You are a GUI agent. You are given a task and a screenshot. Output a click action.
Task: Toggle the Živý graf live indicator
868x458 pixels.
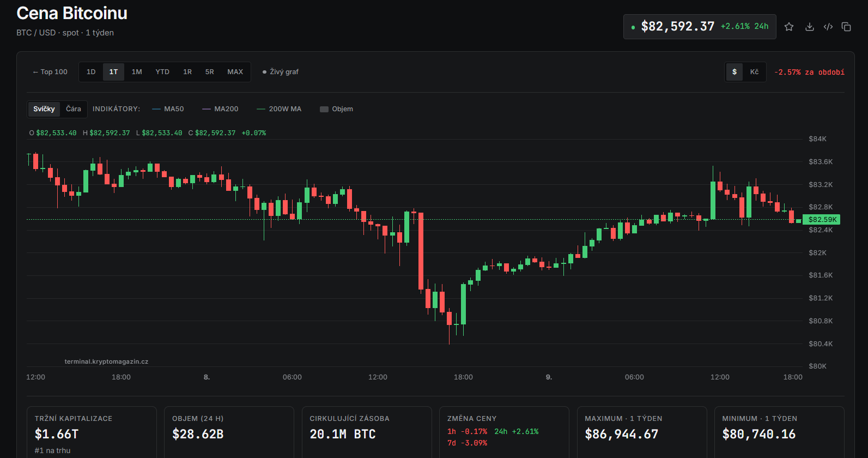(x=281, y=72)
